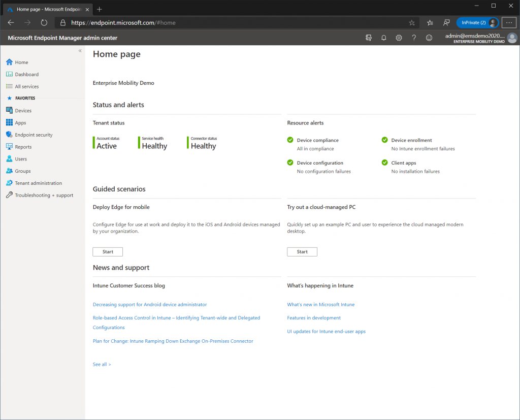This screenshot has height=420, width=520.
Task: Collapse the left navigation sidebar
Action: (80, 51)
